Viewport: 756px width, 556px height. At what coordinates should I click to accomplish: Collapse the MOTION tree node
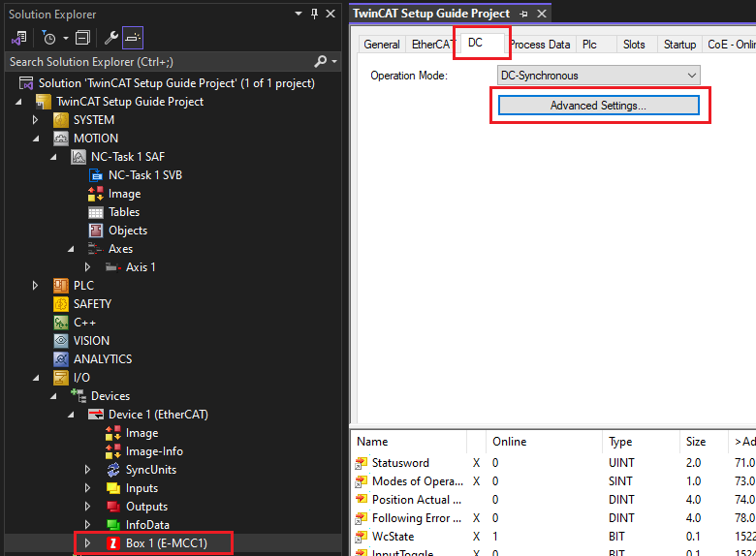[x=36, y=139]
